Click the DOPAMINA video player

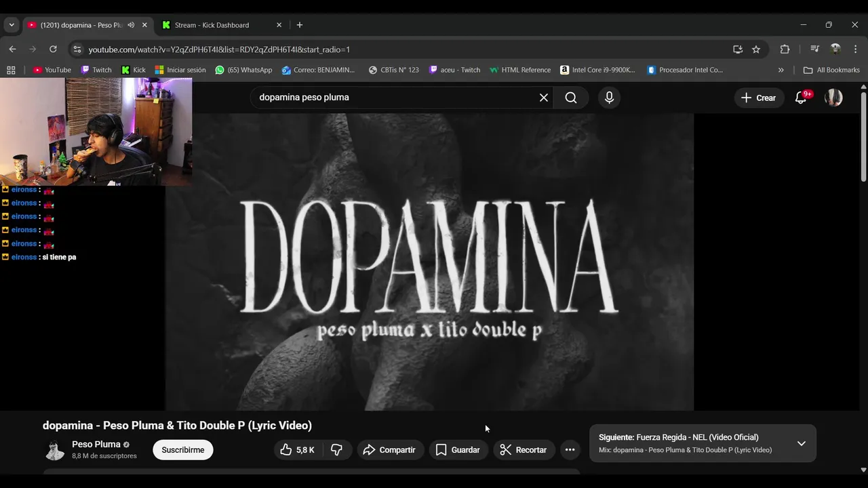[429, 262]
